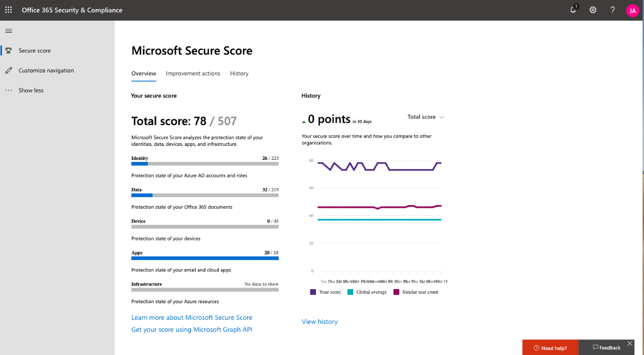The width and height of the screenshot is (644, 355).
Task: Click the Show less ellipsis icon
Action: click(x=8, y=90)
